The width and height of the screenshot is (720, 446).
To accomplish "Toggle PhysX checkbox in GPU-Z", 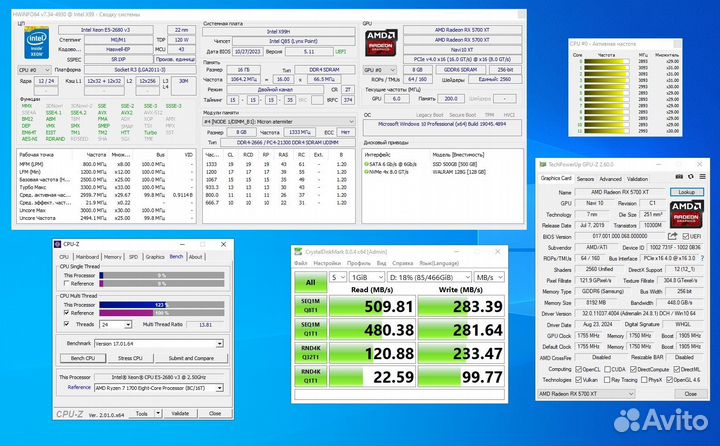I will [644, 380].
